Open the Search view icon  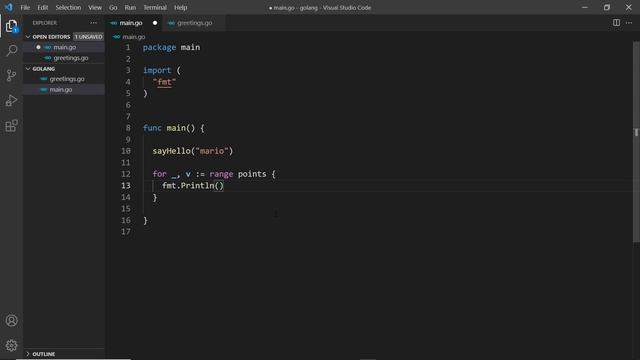(x=11, y=51)
